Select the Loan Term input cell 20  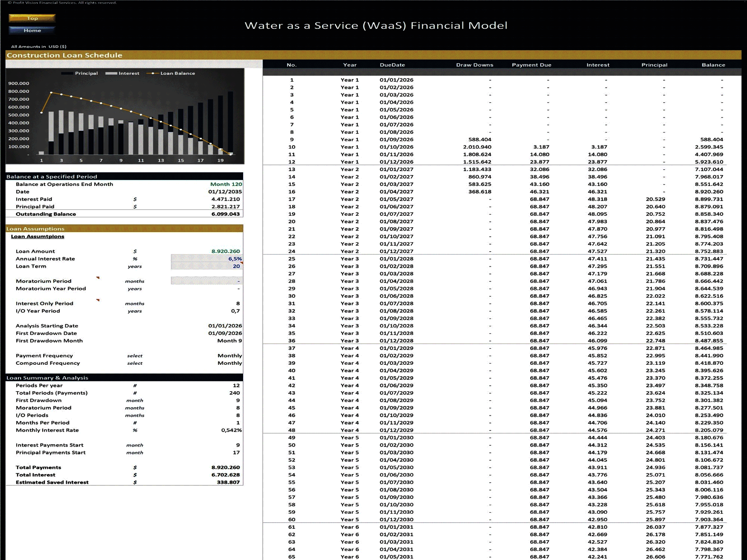tap(207, 266)
